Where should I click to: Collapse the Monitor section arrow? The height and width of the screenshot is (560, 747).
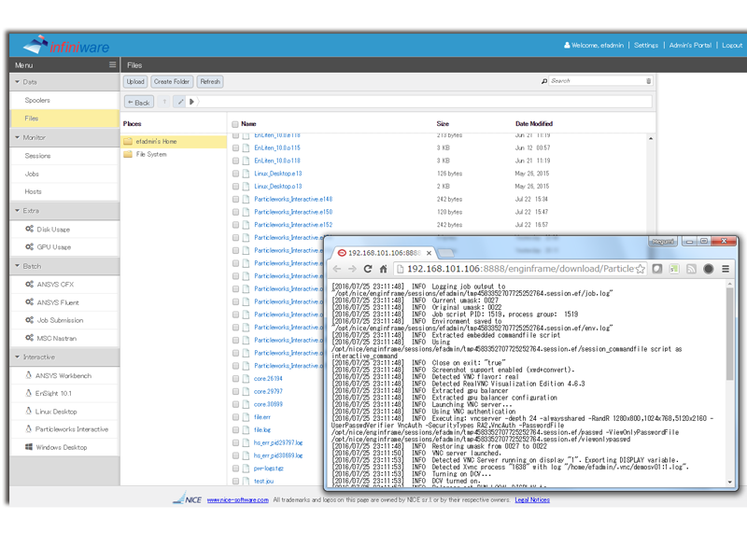pos(17,138)
